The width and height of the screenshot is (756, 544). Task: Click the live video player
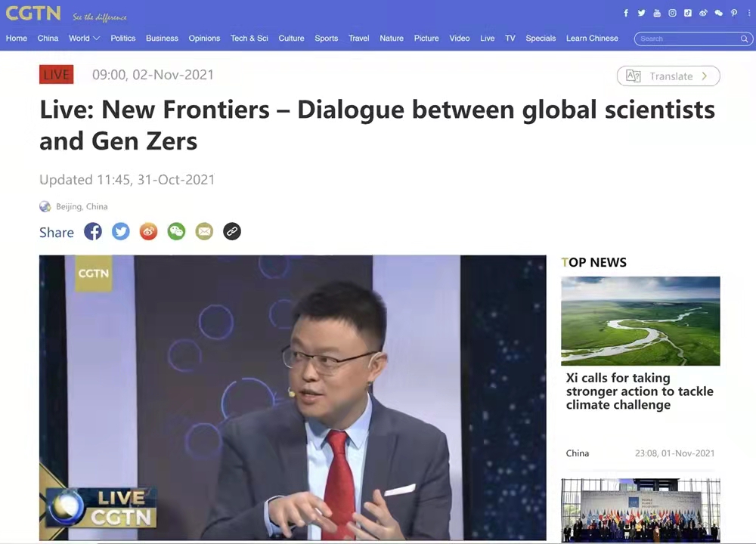coord(293,397)
